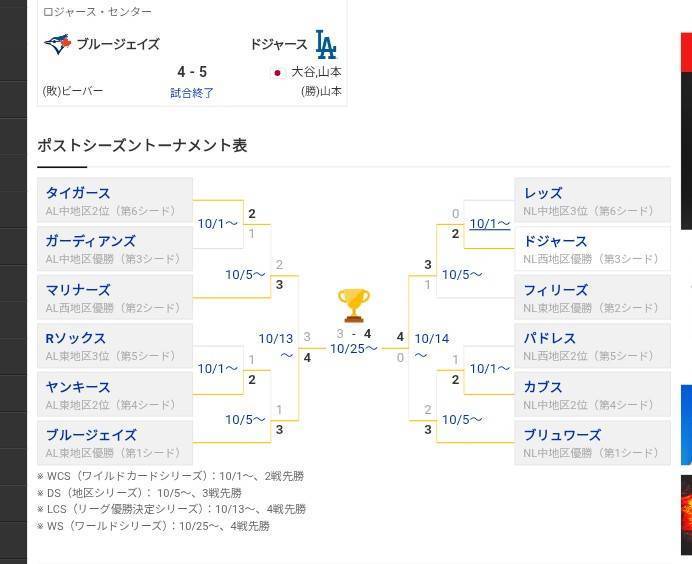
Task: Open the ドジャース bracket entry
Action: [x=555, y=241]
